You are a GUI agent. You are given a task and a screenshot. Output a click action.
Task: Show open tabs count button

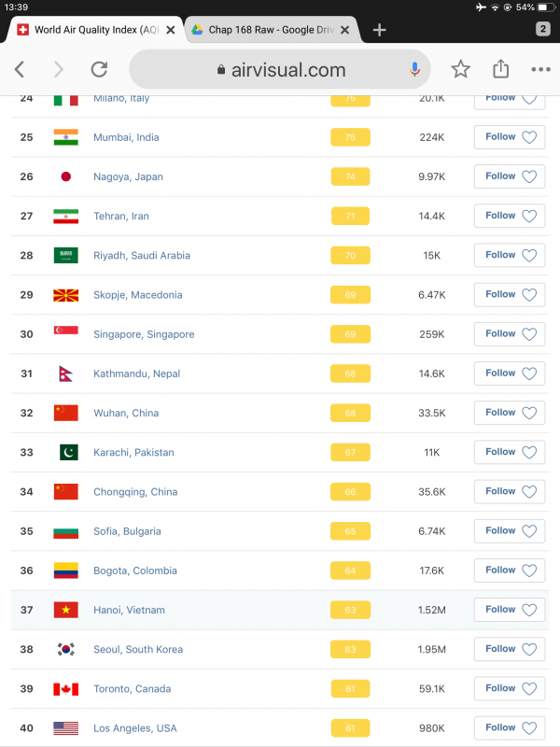[543, 29]
